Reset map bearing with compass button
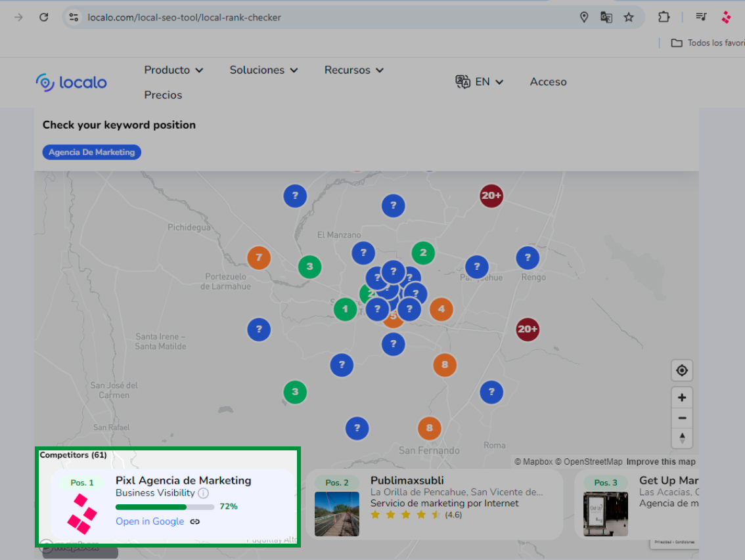745x560 pixels. 682,438
